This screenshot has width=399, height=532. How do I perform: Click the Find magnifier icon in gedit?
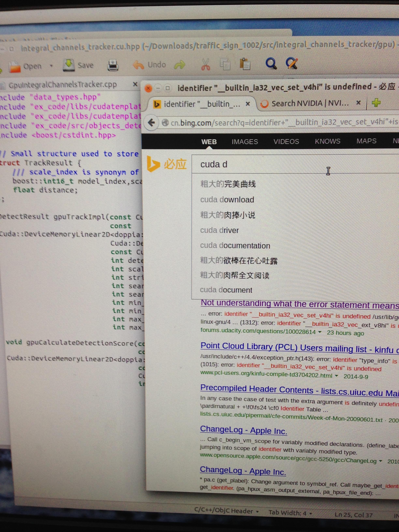271,64
